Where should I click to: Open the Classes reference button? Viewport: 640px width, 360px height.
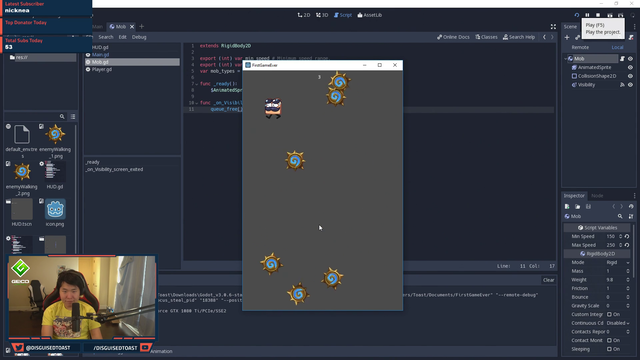point(486,37)
